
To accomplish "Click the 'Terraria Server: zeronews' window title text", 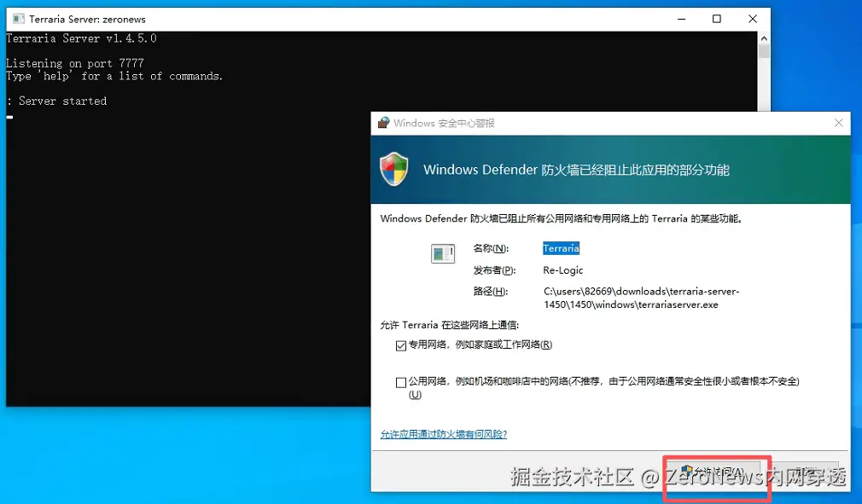I will click(x=87, y=20).
